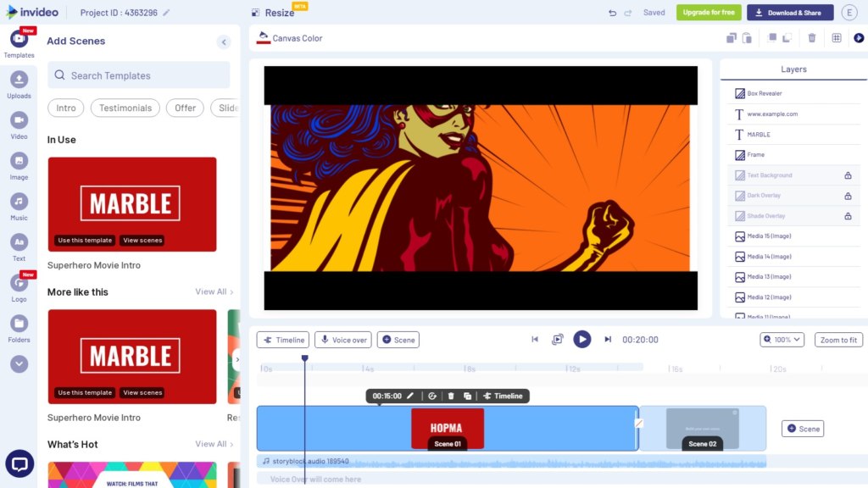Edit scene duration 00:15:00 pencil
868x488 pixels.
[410, 396]
